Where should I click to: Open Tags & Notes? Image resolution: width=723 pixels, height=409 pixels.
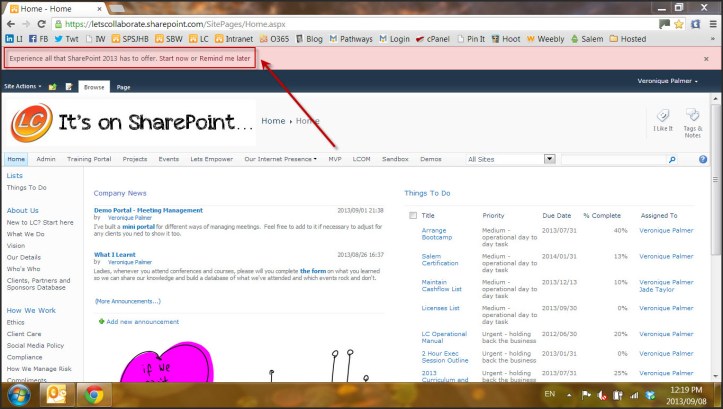(x=692, y=120)
